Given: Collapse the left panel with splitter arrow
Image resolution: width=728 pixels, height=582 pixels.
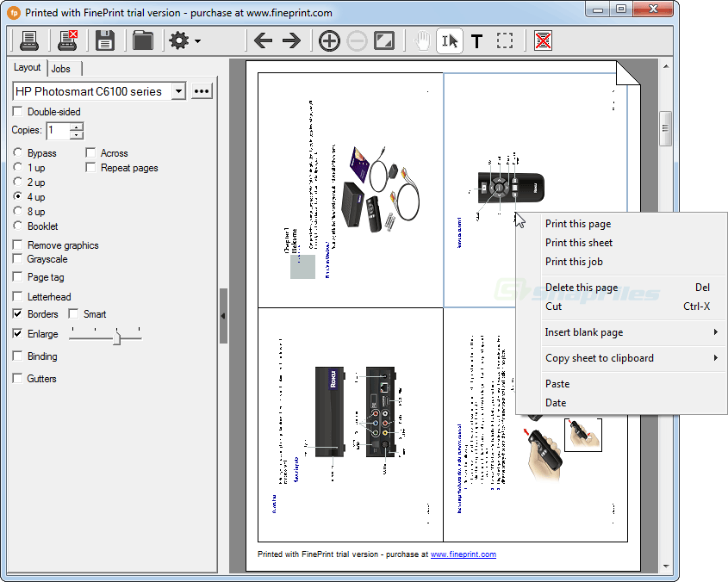Looking at the screenshot, I should click(223, 316).
